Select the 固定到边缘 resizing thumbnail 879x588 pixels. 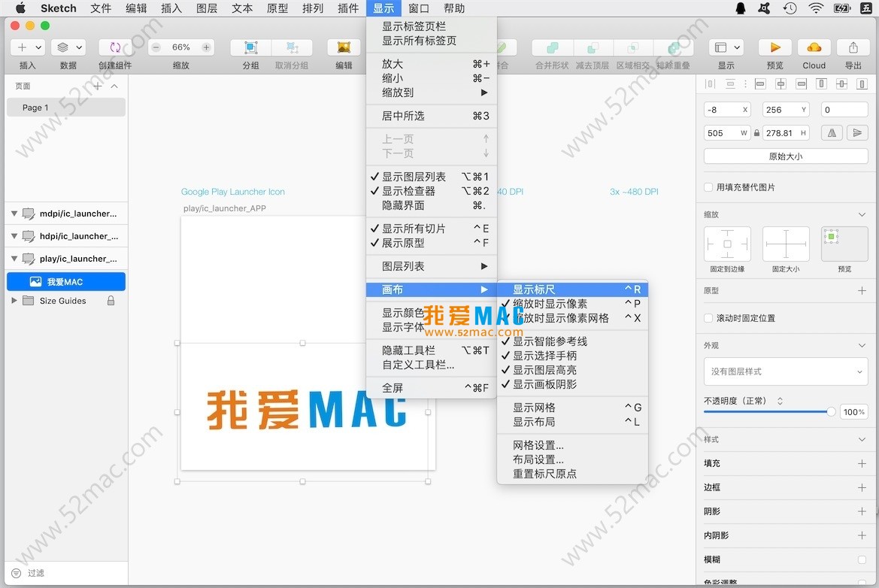(x=727, y=244)
